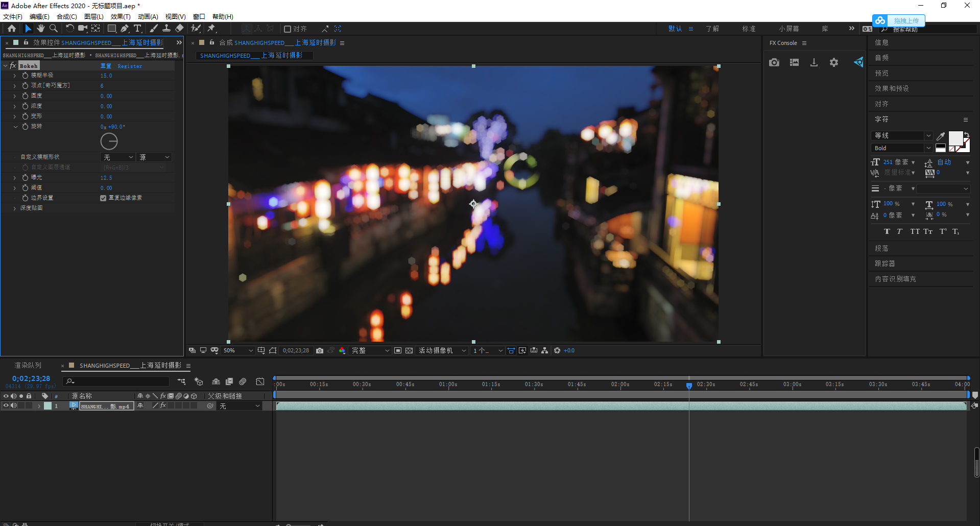Click the eyedropper in Character panel
This screenshot has height=526, width=980.
coord(941,136)
